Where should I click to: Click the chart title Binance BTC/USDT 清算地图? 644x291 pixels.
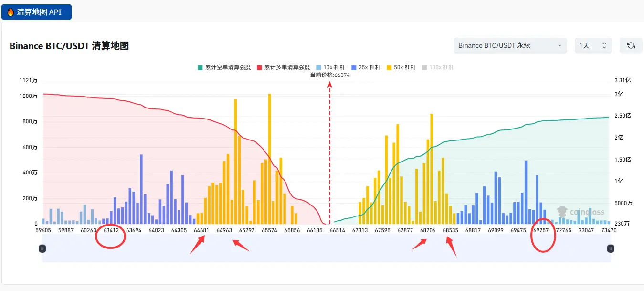point(69,46)
